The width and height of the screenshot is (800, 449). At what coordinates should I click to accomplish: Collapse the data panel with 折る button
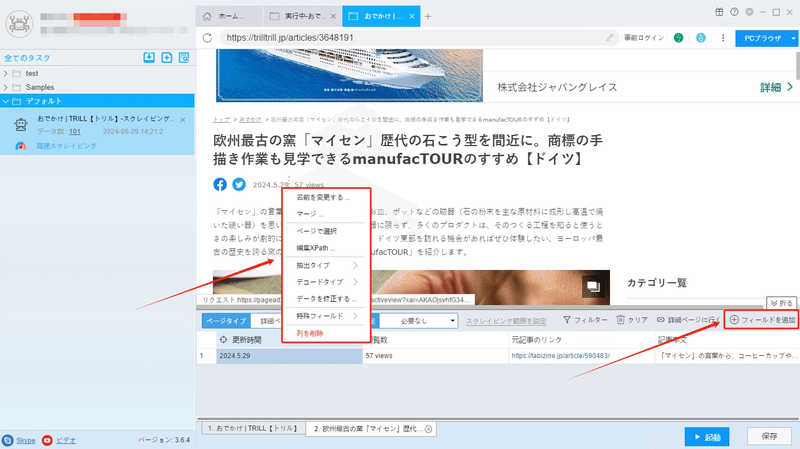(x=781, y=303)
